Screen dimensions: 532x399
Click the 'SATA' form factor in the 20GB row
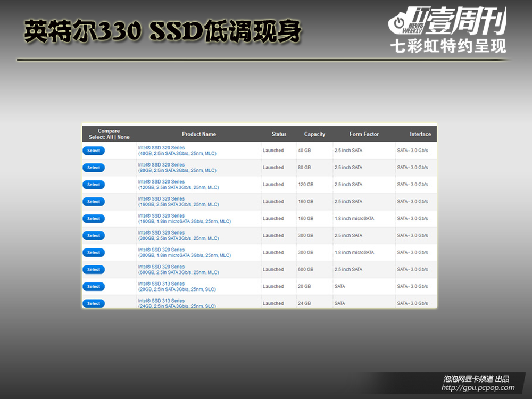pos(339,286)
